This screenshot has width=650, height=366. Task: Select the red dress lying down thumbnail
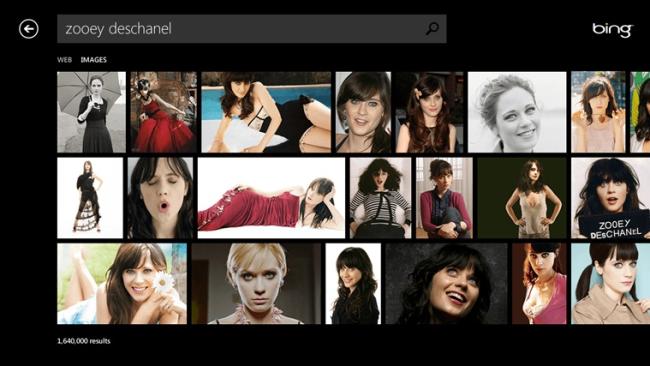click(271, 198)
